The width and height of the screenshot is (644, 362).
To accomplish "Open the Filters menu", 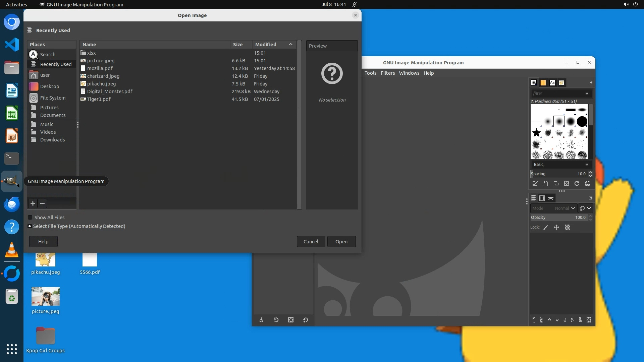I will tap(387, 73).
